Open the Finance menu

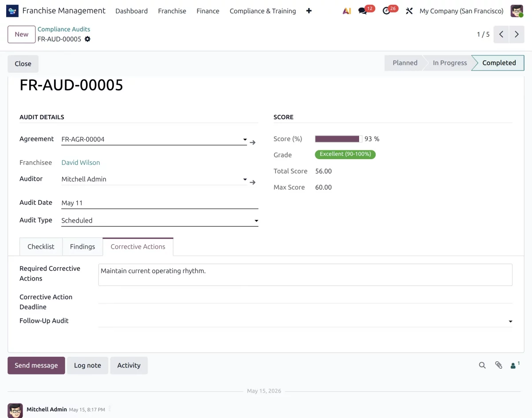[x=208, y=11]
